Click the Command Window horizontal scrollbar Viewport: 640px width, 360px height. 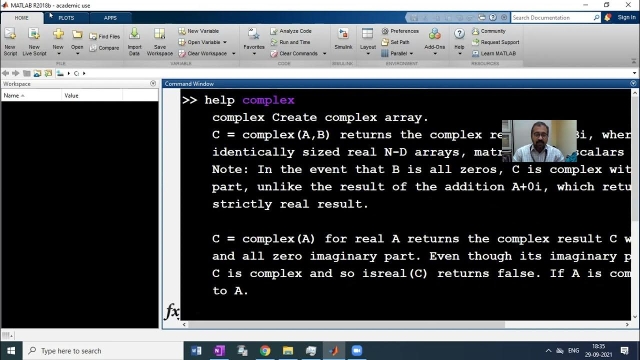pos(346,324)
